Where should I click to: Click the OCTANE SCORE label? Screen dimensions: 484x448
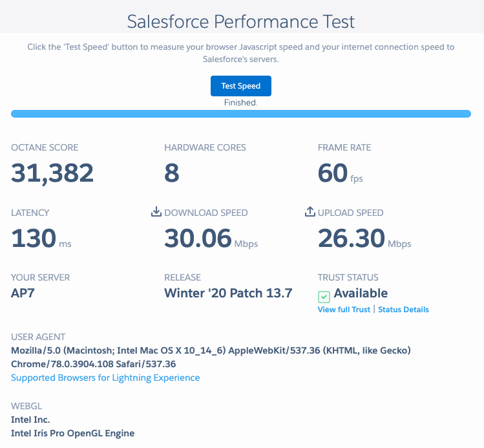(x=45, y=147)
